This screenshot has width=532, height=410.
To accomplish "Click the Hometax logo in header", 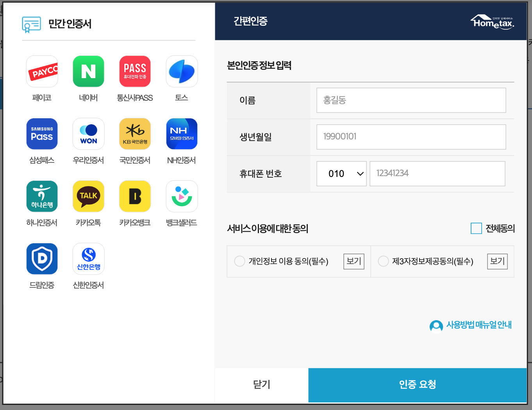I will tap(492, 22).
